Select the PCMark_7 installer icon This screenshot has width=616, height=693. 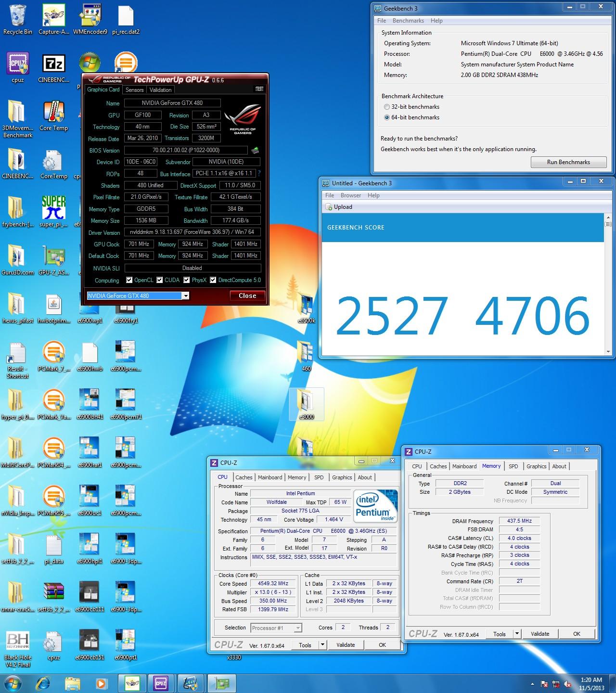(x=54, y=356)
